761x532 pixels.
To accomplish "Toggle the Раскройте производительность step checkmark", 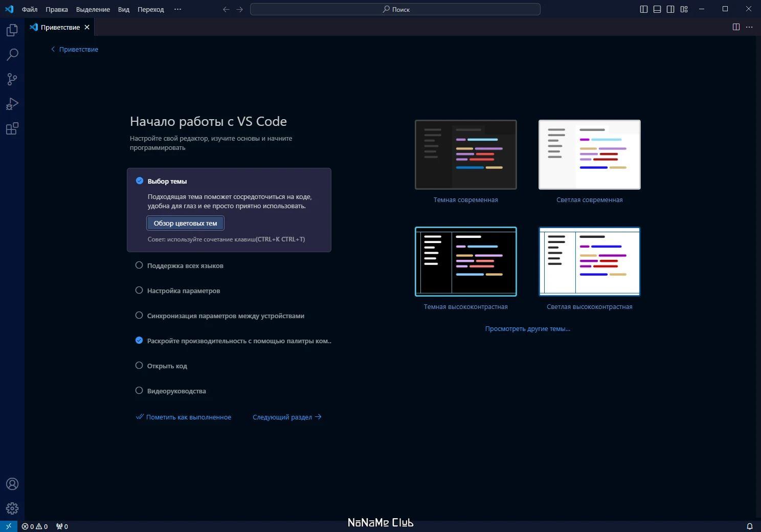I will [139, 340].
